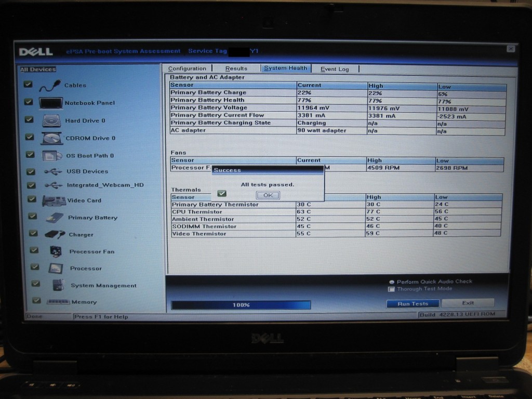The image size is (532, 399).
Task: Select the Memory module icon
Action: [58, 302]
